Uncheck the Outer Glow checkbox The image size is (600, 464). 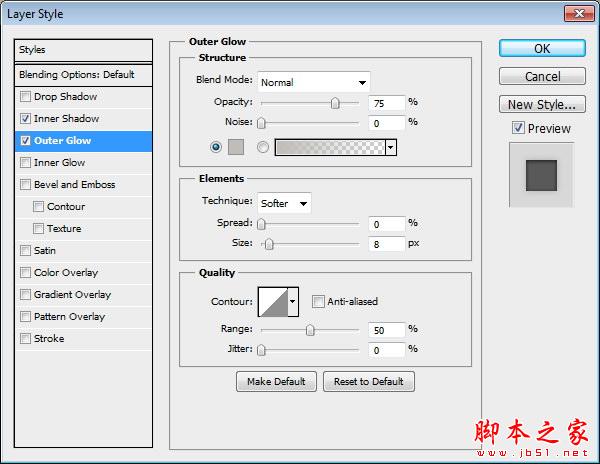click(x=25, y=141)
